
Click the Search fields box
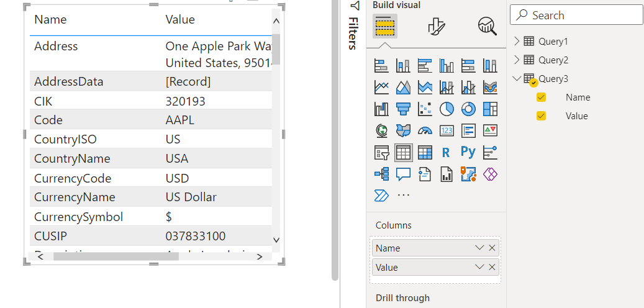point(577,16)
